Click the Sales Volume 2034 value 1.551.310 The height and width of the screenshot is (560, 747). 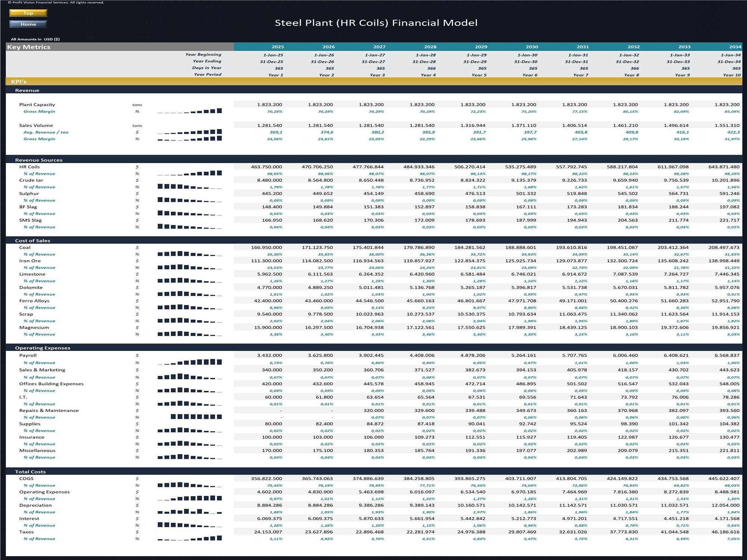point(727,125)
